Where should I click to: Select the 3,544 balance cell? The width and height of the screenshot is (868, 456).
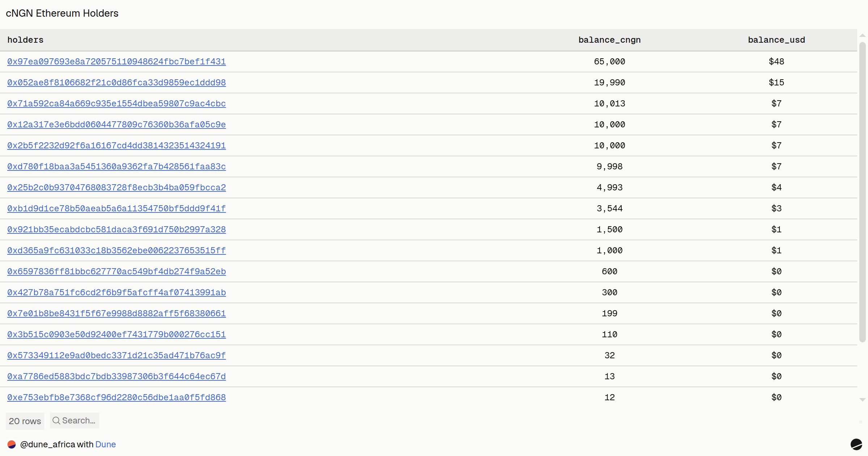tap(609, 208)
